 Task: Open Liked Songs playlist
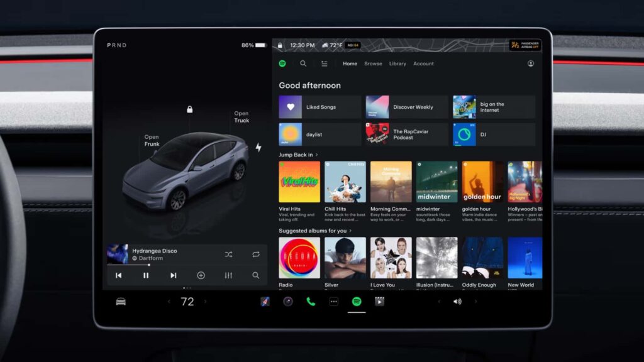click(320, 107)
